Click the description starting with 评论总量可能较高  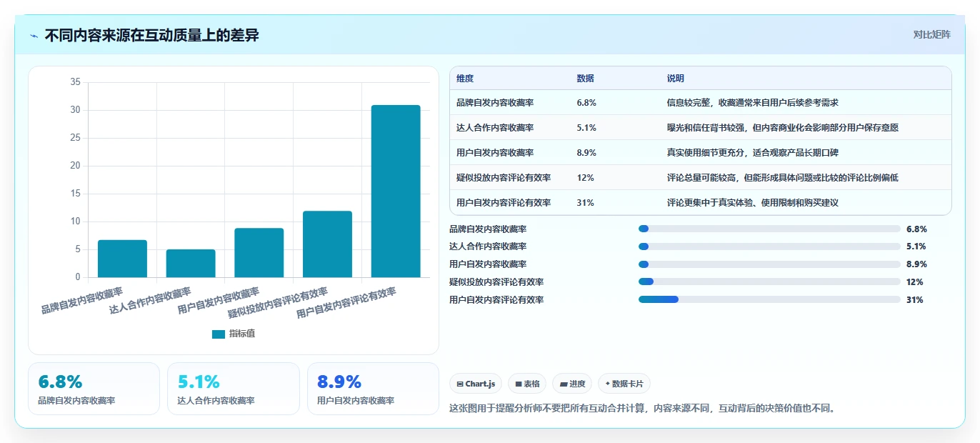tap(783, 178)
